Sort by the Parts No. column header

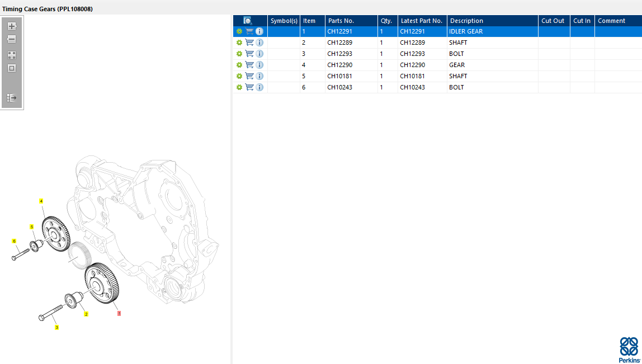tap(351, 21)
